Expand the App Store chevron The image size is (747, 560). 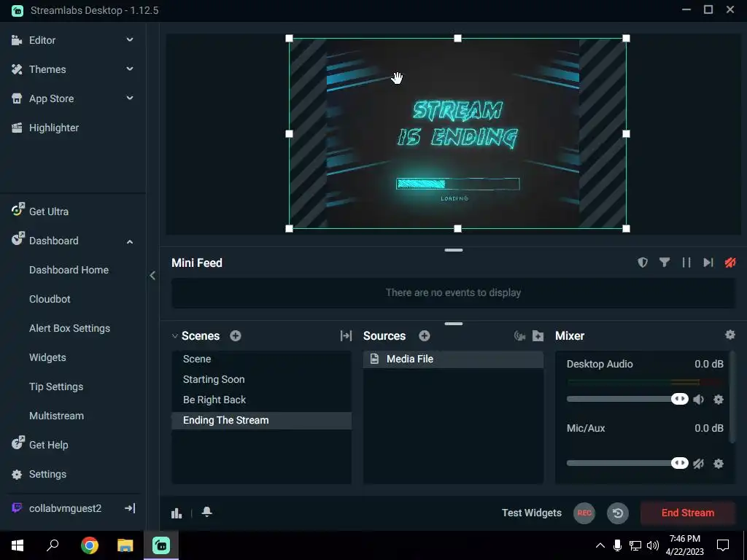point(130,98)
